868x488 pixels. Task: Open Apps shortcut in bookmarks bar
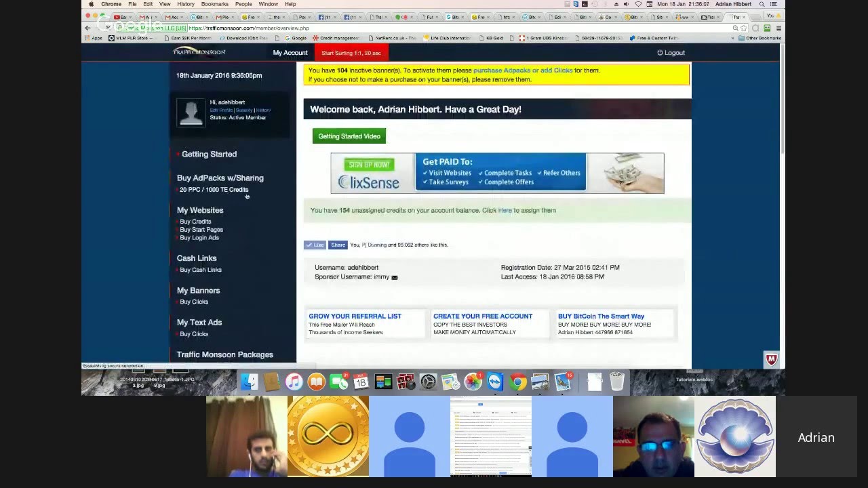pos(94,38)
